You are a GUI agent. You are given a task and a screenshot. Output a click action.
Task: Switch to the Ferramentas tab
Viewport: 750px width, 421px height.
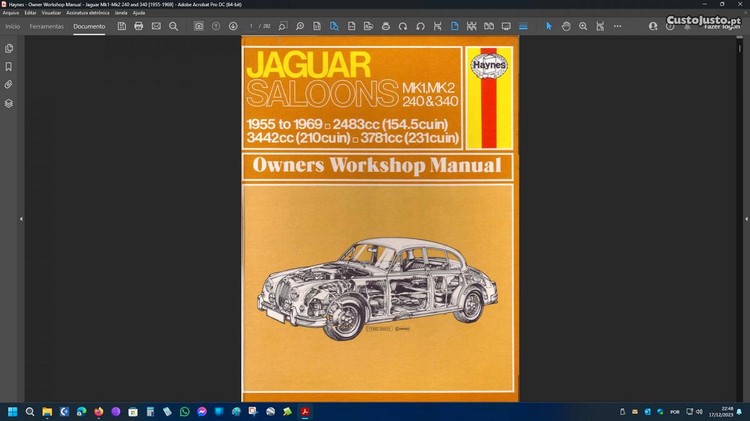(46, 26)
